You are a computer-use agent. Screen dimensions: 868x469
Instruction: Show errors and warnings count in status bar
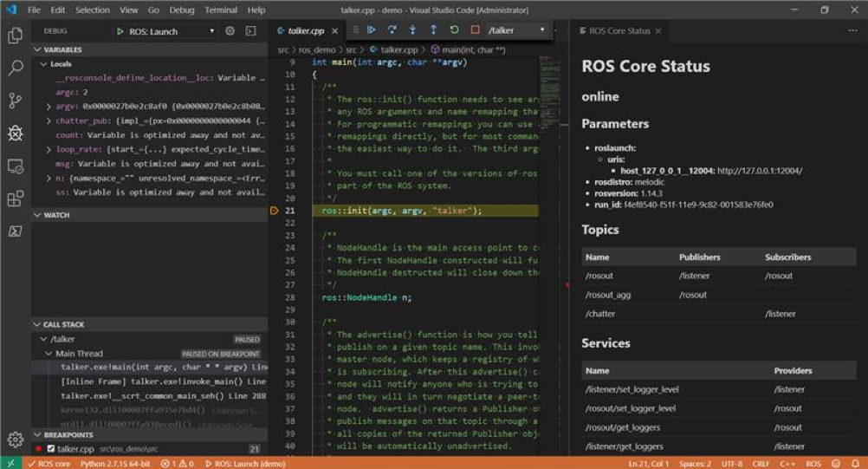tap(177, 464)
